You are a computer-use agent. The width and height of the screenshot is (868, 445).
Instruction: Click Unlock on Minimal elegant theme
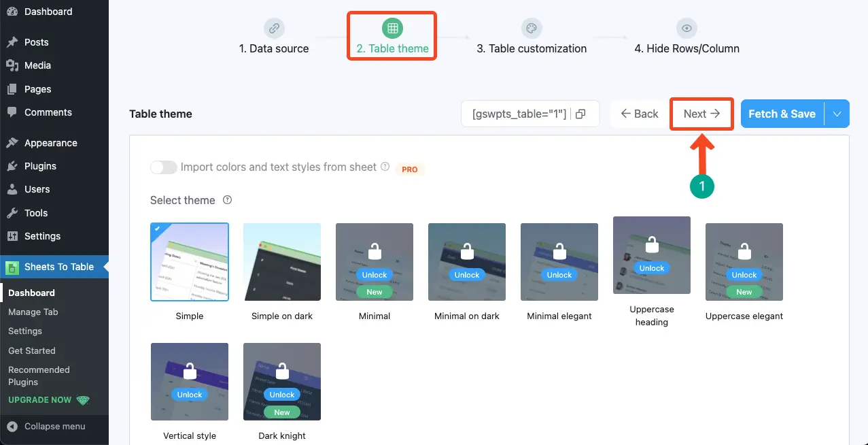(559, 275)
